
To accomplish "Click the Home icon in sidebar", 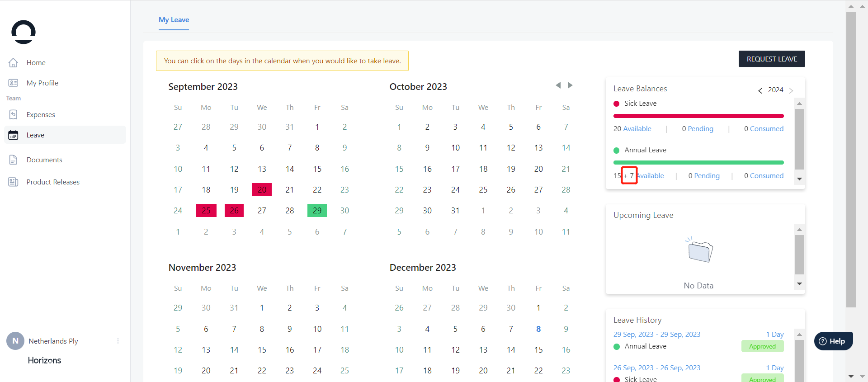I will tap(14, 62).
